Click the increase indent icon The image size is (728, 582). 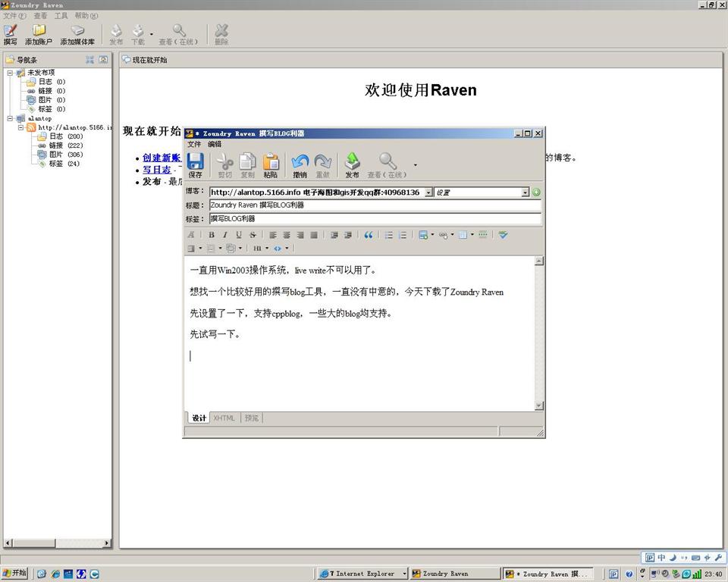(x=334, y=235)
